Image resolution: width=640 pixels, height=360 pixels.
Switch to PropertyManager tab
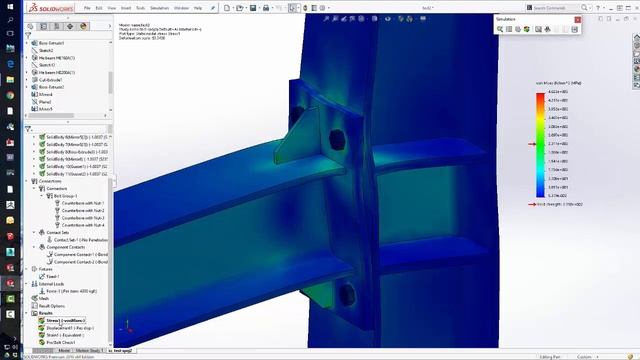tap(43, 26)
